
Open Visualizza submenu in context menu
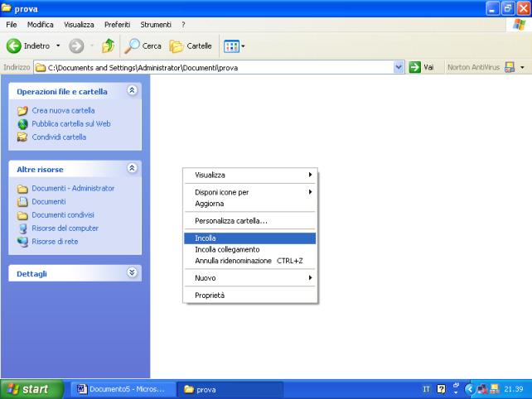click(250, 175)
